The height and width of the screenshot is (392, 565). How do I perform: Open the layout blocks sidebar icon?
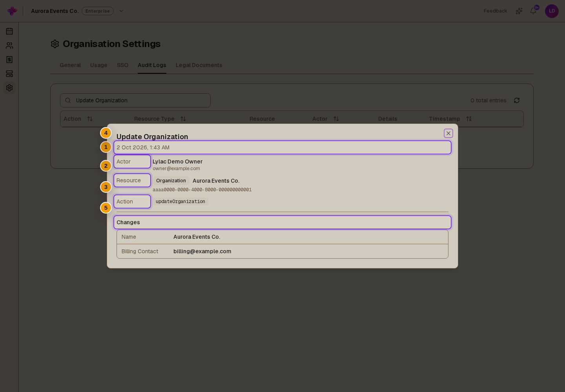9,74
